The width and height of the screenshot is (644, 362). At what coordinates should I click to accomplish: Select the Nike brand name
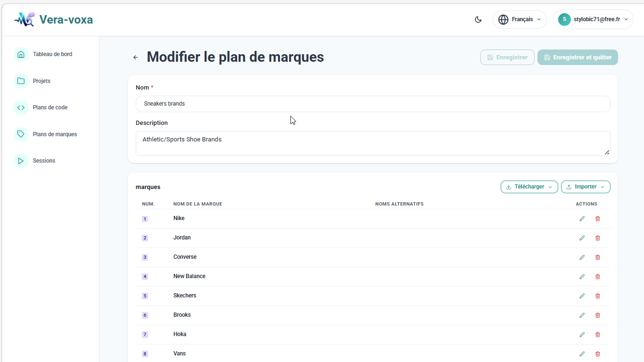point(179,218)
